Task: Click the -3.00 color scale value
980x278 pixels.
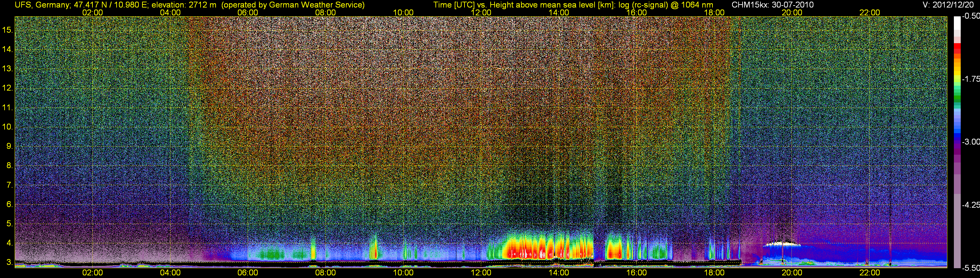Action: point(971,142)
